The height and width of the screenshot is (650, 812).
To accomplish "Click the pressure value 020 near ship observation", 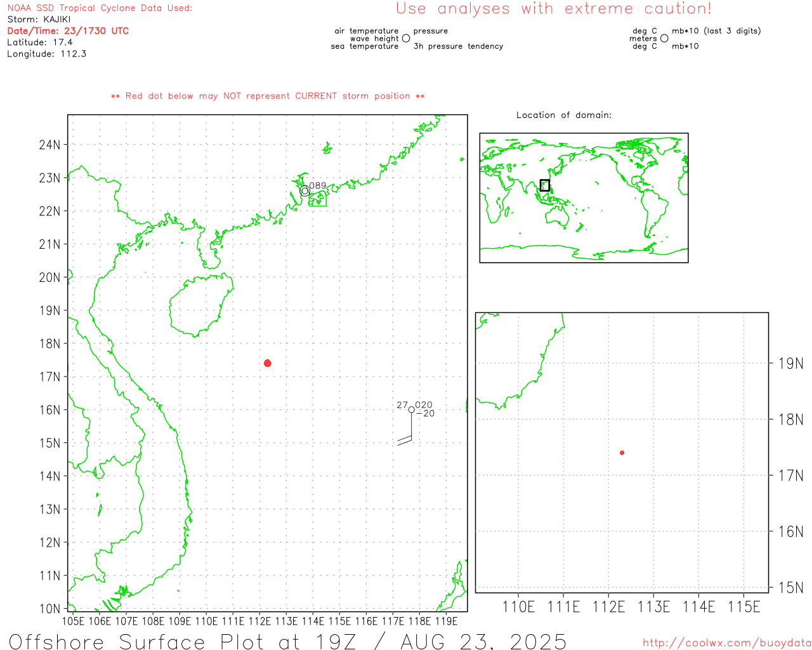I will click(424, 404).
